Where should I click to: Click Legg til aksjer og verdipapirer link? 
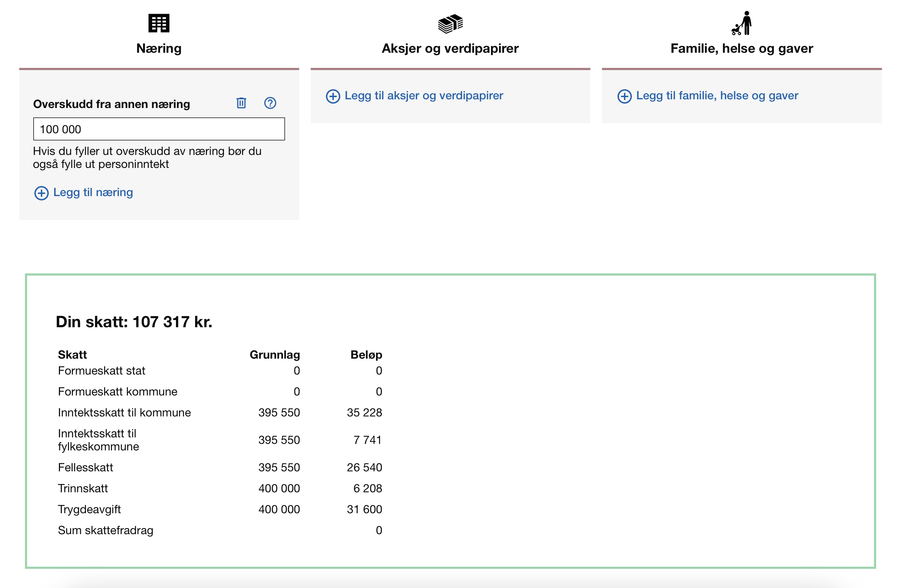pyautogui.click(x=423, y=96)
